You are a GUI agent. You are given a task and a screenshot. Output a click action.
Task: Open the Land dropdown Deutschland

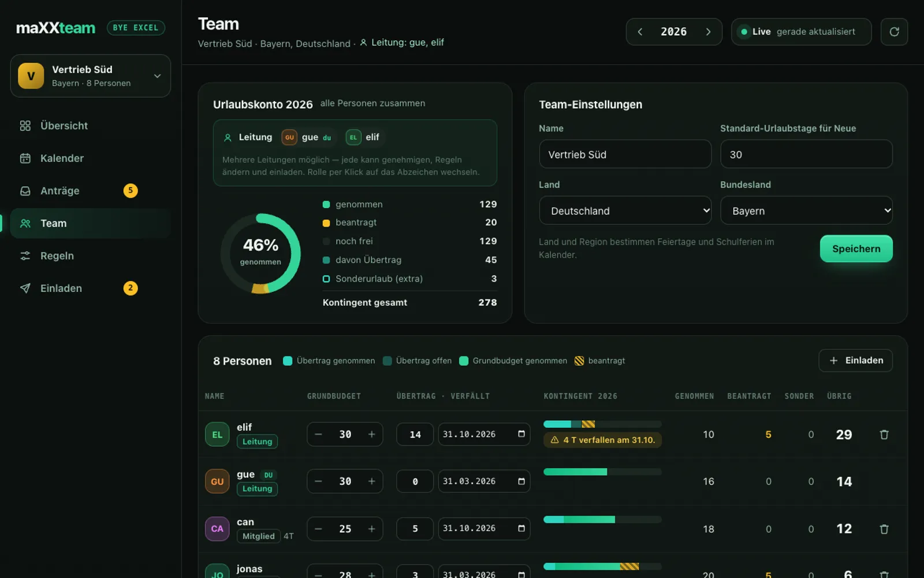pyautogui.click(x=625, y=211)
